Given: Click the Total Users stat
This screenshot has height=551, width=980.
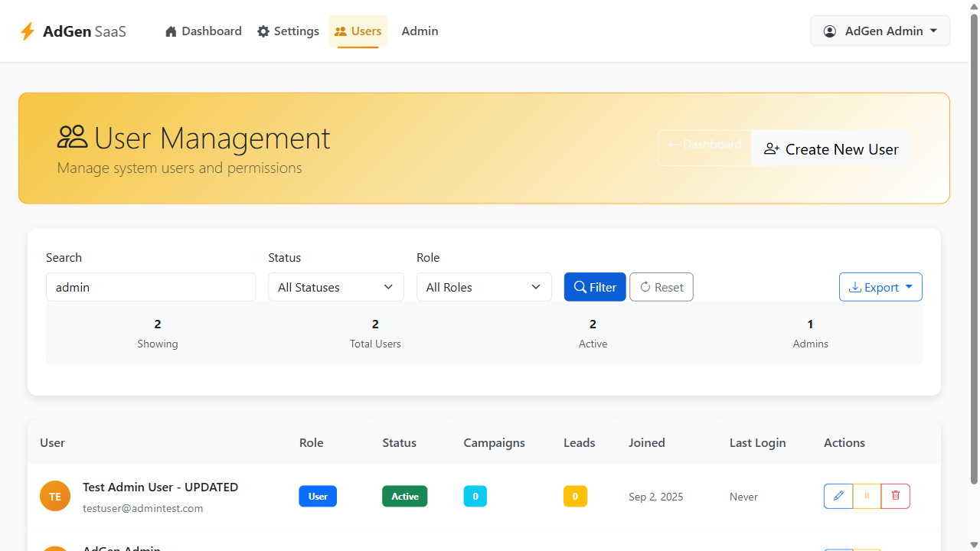Looking at the screenshot, I should point(375,334).
